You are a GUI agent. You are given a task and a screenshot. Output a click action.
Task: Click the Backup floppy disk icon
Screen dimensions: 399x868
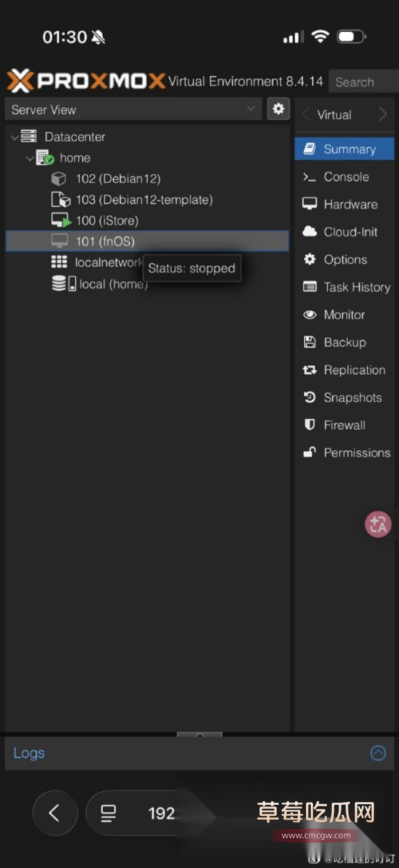pos(310,342)
